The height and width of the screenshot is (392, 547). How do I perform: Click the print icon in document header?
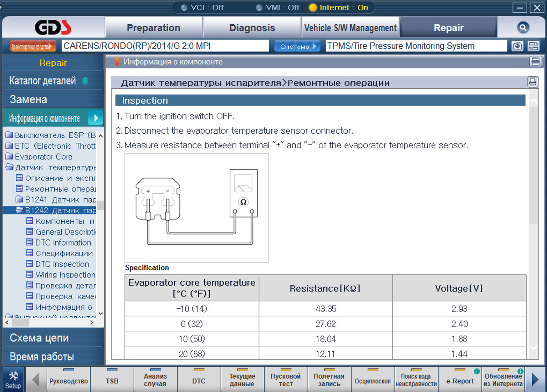pos(532,82)
